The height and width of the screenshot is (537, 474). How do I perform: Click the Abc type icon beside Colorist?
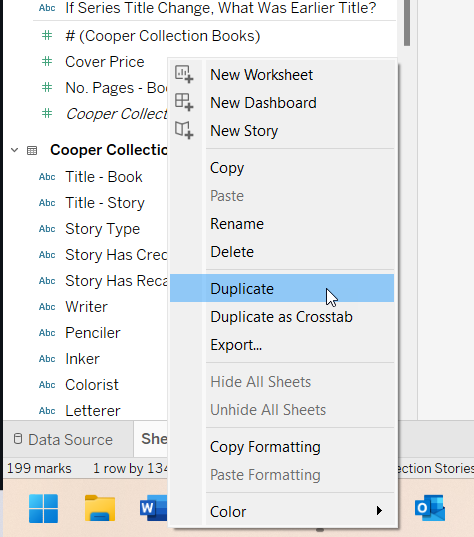coord(47,385)
